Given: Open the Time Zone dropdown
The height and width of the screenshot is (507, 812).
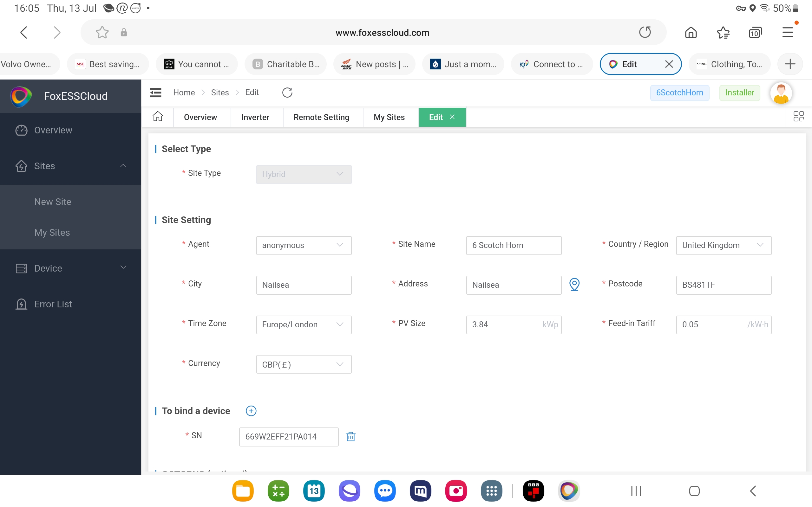Looking at the screenshot, I should (304, 324).
